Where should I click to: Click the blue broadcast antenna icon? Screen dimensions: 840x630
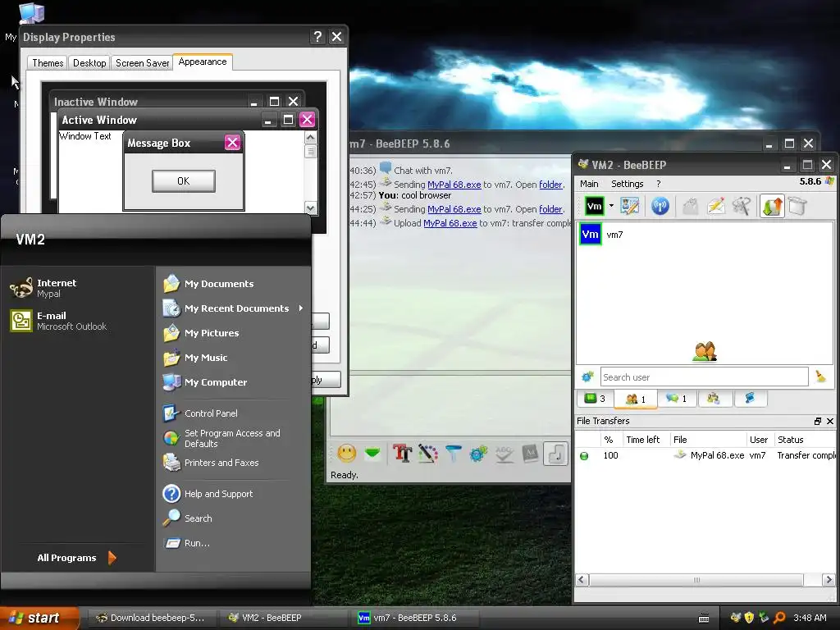click(660, 206)
